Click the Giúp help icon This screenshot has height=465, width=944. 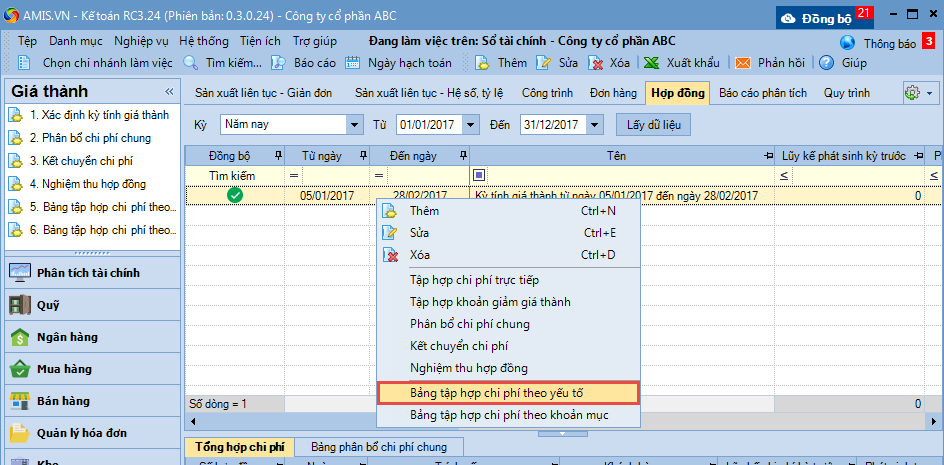tap(826, 63)
